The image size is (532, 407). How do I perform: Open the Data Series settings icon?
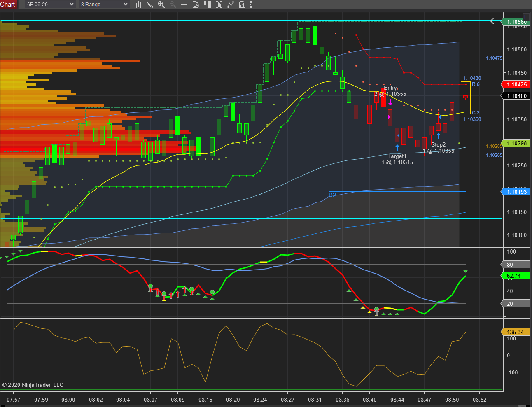pyautogui.click(x=219, y=5)
